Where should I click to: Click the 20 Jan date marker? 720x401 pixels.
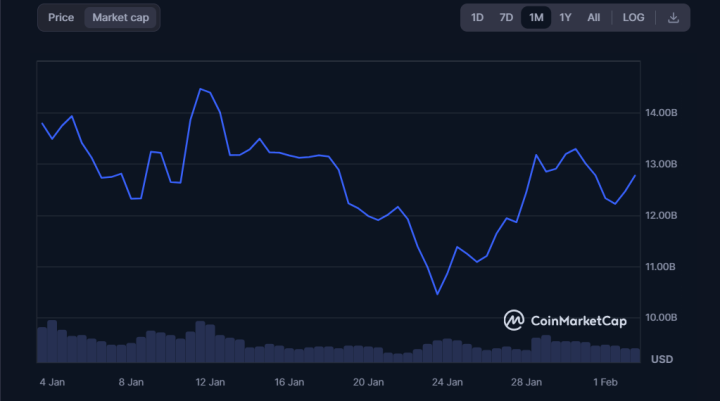coord(368,382)
